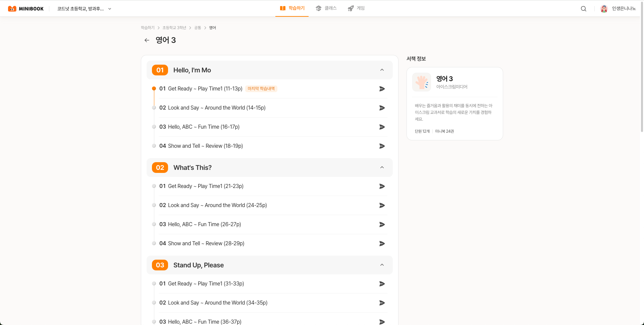Screen dimensions: 644x325
Task: Collapse the Stand Up, Please unit
Action: coord(382,265)
